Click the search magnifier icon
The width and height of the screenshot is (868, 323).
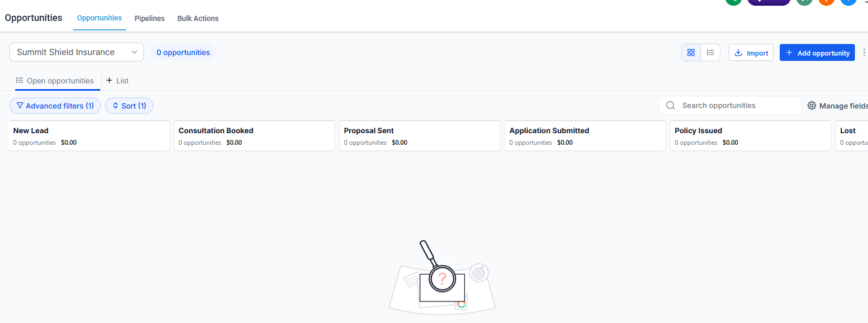[x=671, y=105]
